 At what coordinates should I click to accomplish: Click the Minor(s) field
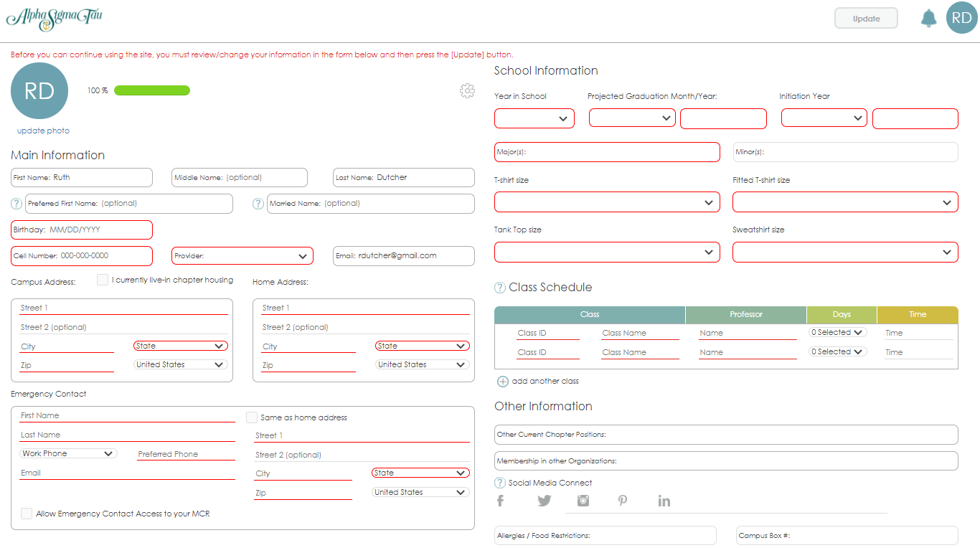point(845,152)
